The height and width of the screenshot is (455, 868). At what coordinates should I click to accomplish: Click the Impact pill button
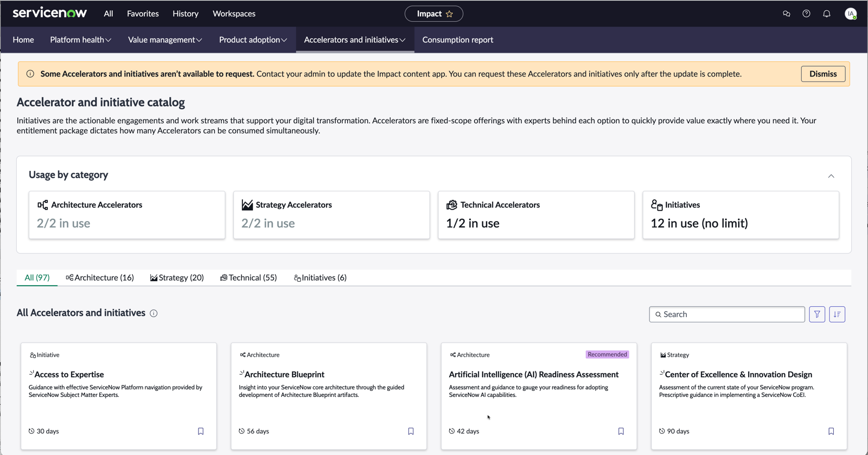click(x=434, y=14)
